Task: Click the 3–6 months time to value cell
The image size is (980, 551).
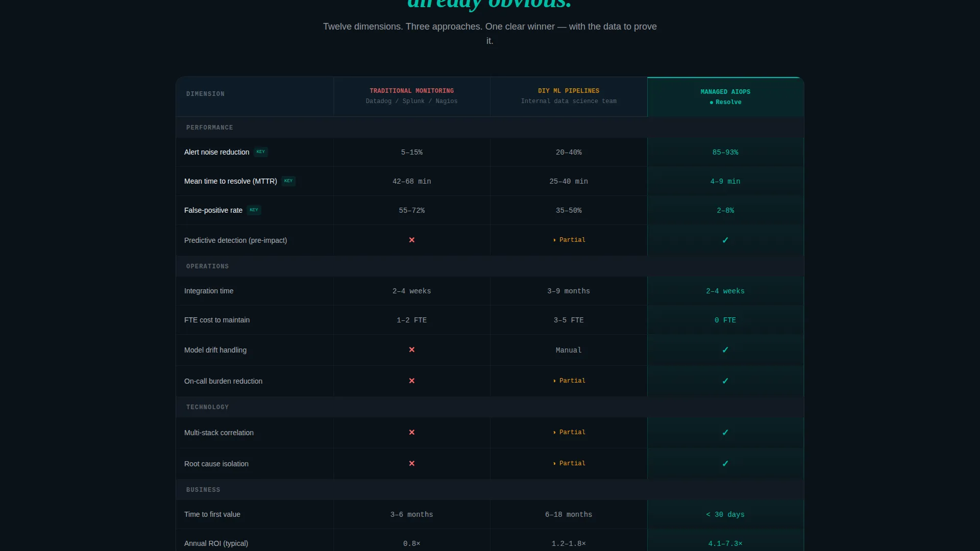Action: click(412, 514)
